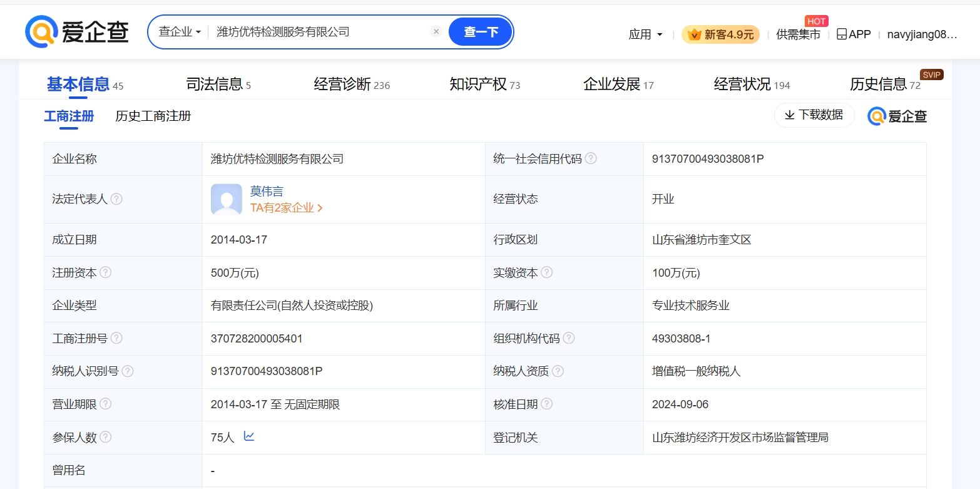This screenshot has height=489, width=980.
Task: Click help icon next to 注册资本
Action: coord(106,272)
